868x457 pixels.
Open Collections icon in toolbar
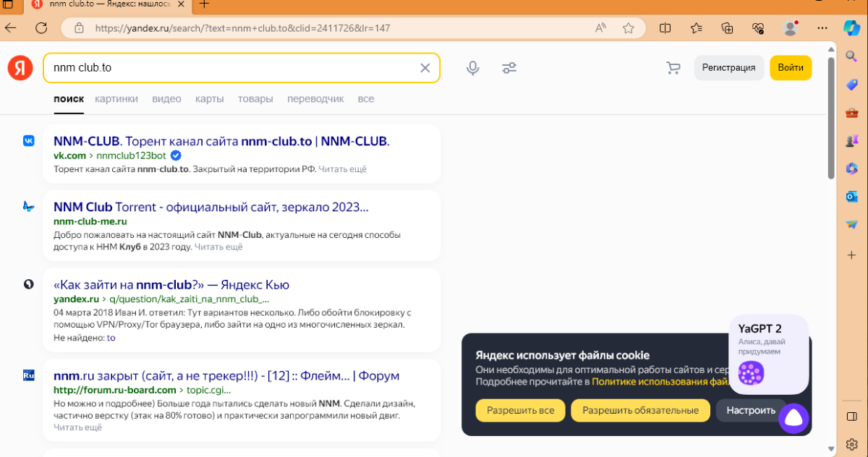[728, 28]
